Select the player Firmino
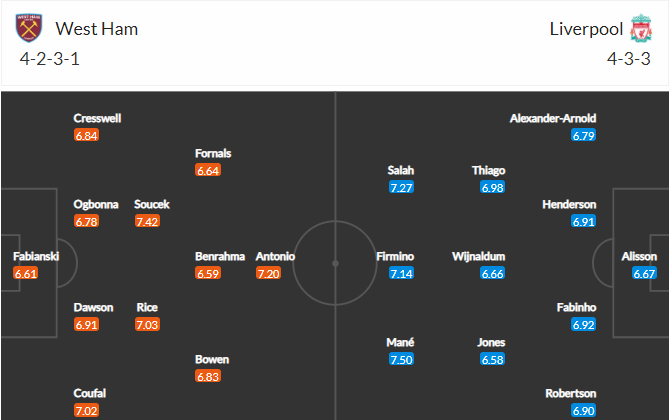Image resolution: width=669 pixels, height=420 pixels. tap(395, 256)
